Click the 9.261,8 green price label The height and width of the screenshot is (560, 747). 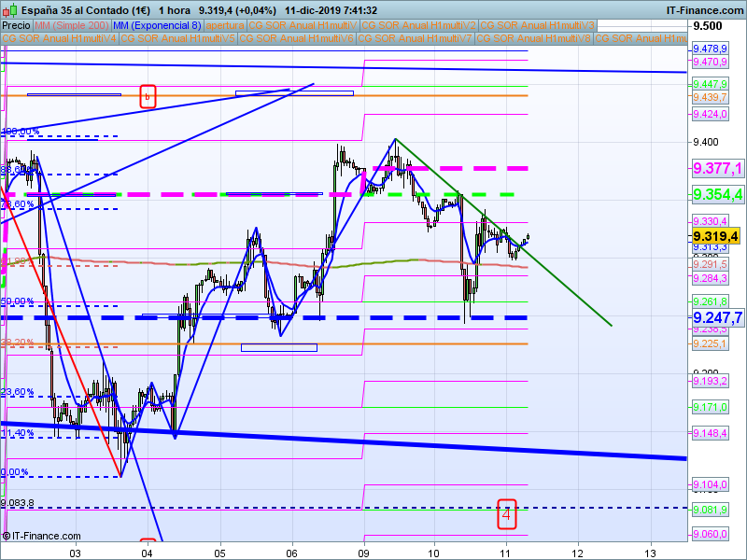710,301
